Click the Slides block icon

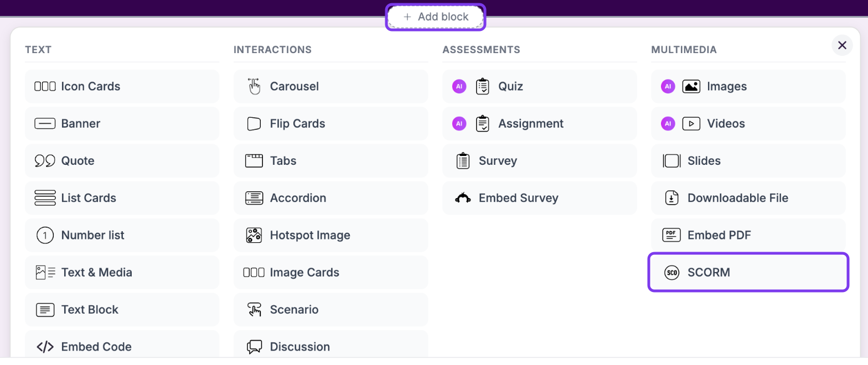point(671,161)
